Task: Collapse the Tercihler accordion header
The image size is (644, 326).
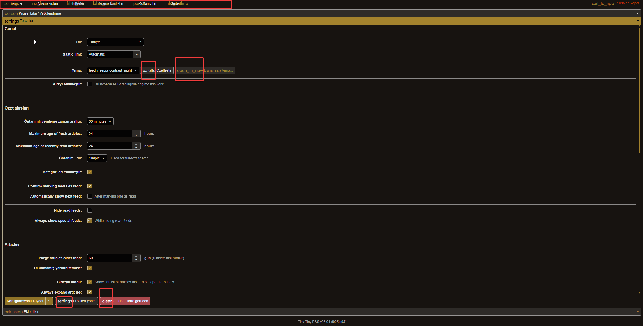Action: (x=322, y=21)
